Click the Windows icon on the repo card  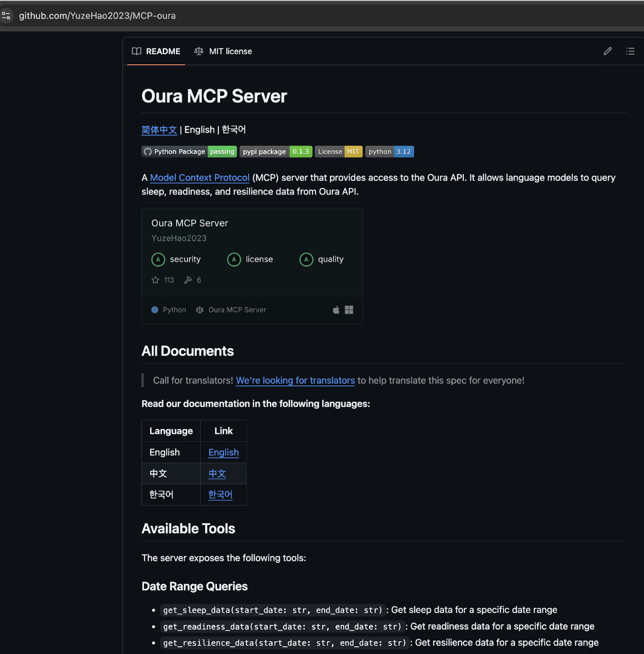pos(349,309)
